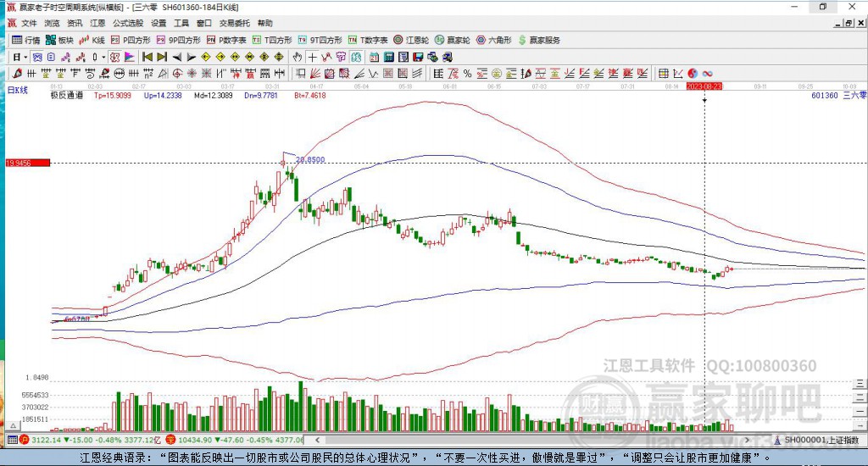Open the P数字表 number table

point(226,40)
